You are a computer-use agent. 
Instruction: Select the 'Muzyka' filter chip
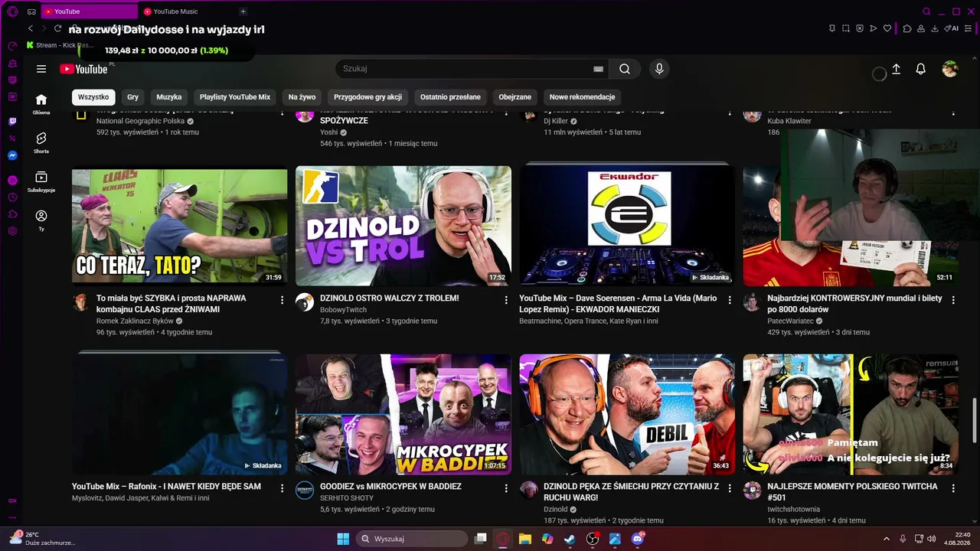[169, 97]
